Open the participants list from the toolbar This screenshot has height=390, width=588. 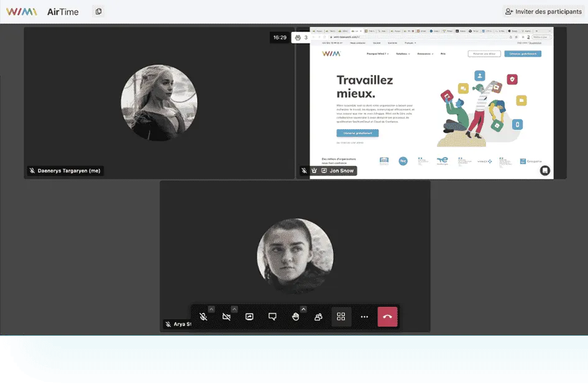318,317
